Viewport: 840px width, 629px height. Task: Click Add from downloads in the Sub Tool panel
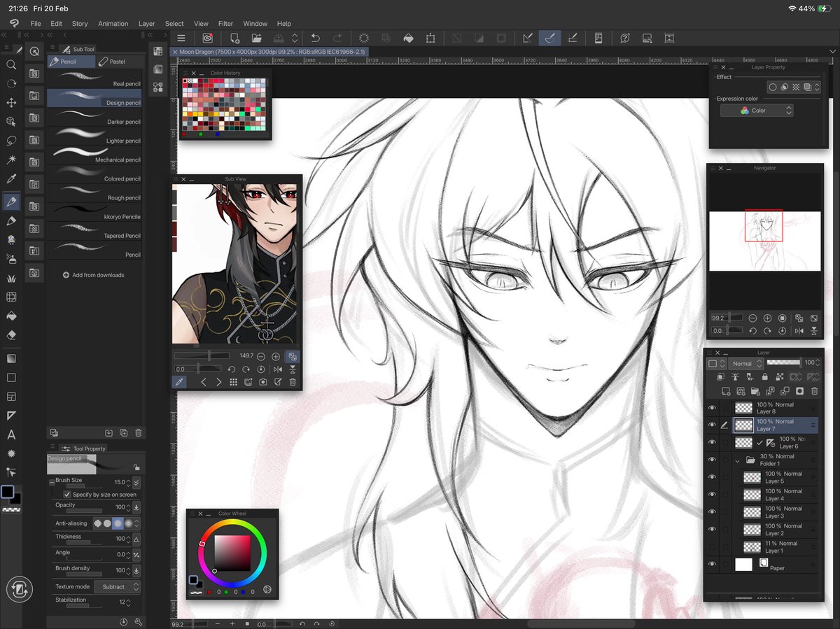click(95, 274)
